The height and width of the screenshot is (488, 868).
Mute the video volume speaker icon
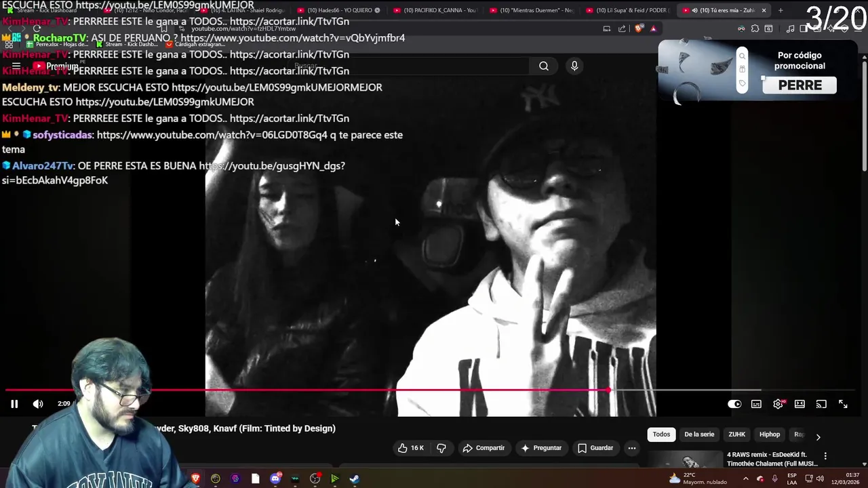[x=38, y=404]
